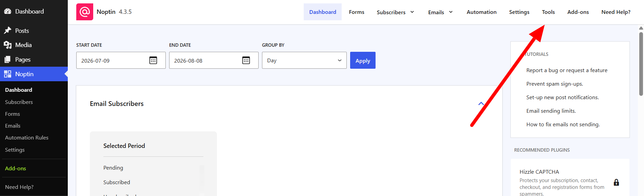Click the Pages icon in sidebar
Screen dimensions: 644x196
point(7,59)
